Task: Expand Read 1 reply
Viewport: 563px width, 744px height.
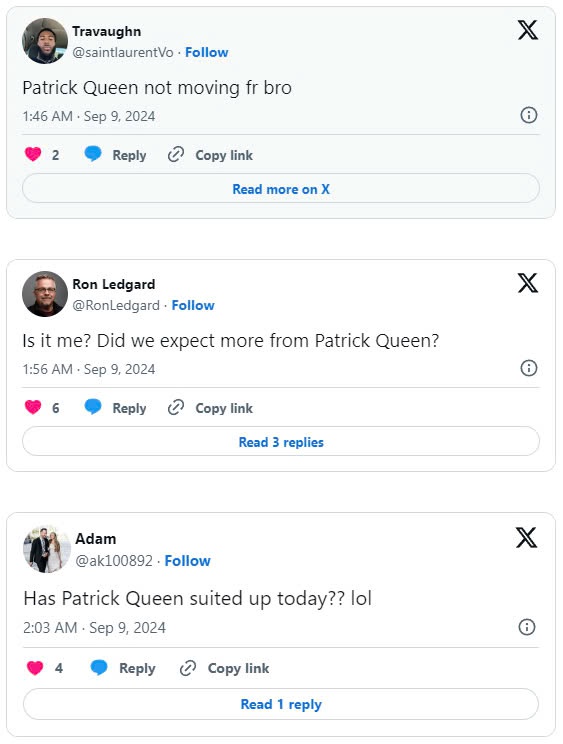Action: point(281,704)
